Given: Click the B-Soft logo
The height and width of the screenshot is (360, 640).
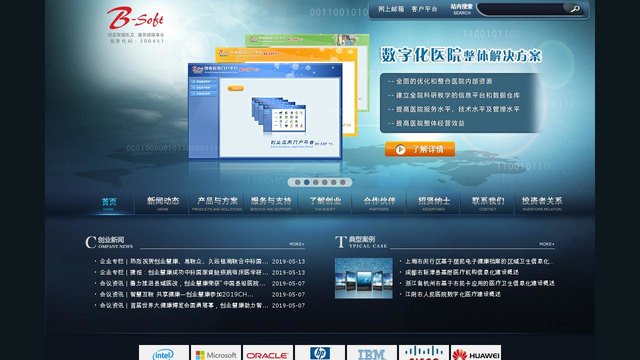Looking at the screenshot, I should pos(135,18).
